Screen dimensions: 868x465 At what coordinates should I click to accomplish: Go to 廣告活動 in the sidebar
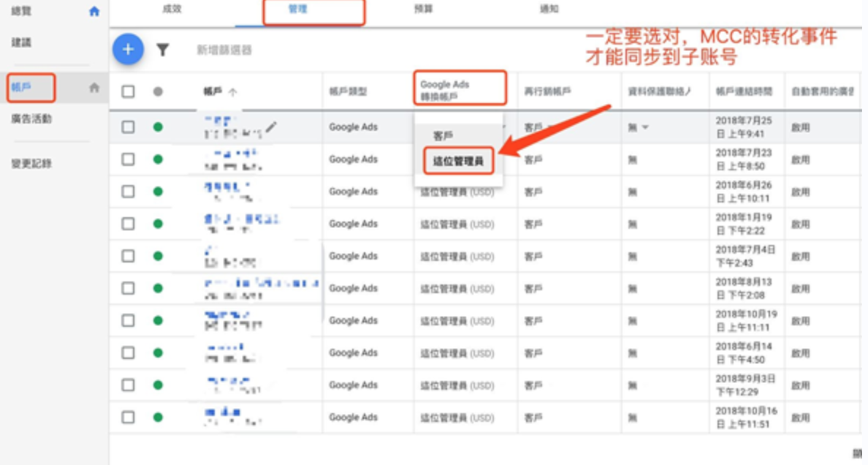tap(31, 118)
